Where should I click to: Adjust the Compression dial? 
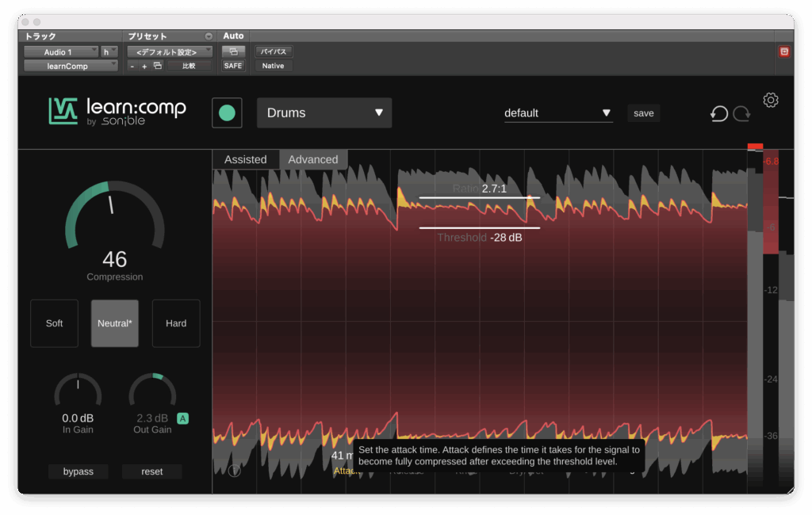(114, 217)
